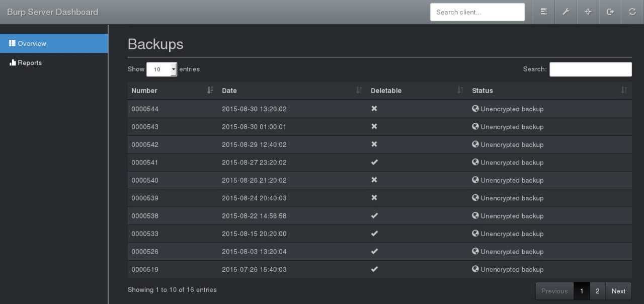Click date 2015-08-24 20:40:03
Image resolution: width=644 pixels, height=304 pixels.
254,198
